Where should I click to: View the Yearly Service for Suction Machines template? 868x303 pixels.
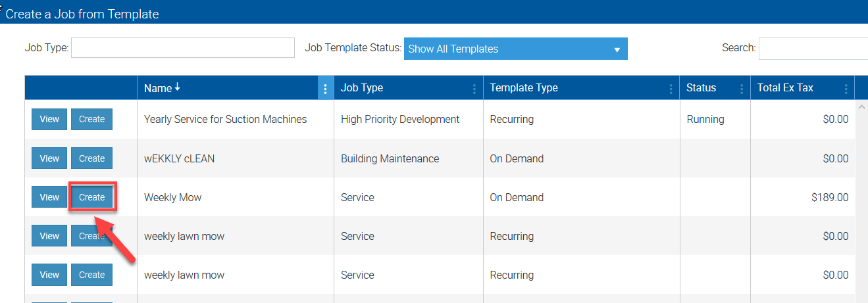tap(49, 120)
